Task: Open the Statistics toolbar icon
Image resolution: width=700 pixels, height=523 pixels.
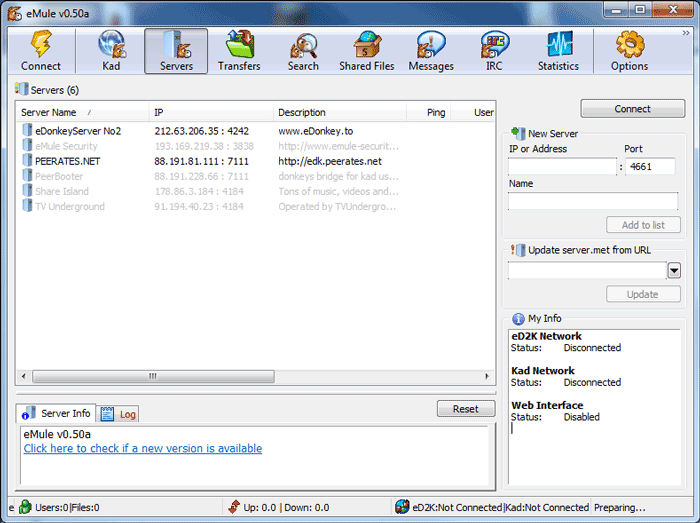Action: coord(559,44)
